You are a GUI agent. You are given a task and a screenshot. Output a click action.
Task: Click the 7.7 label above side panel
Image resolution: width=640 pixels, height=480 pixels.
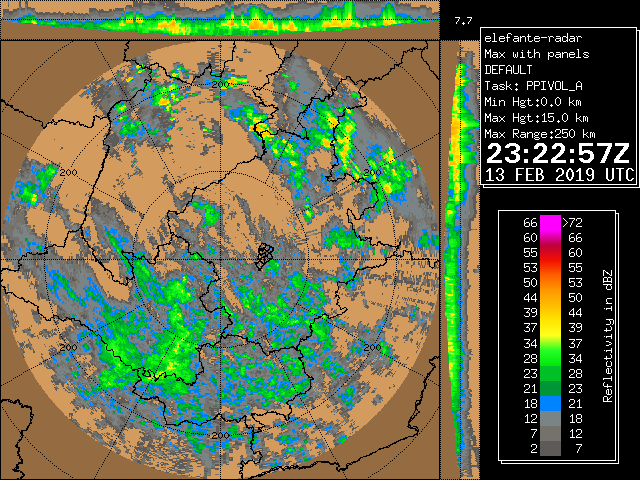point(461,20)
